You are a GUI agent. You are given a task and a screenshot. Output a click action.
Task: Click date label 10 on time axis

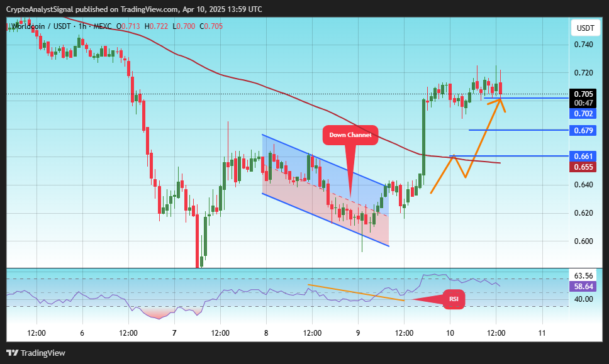[x=450, y=333]
